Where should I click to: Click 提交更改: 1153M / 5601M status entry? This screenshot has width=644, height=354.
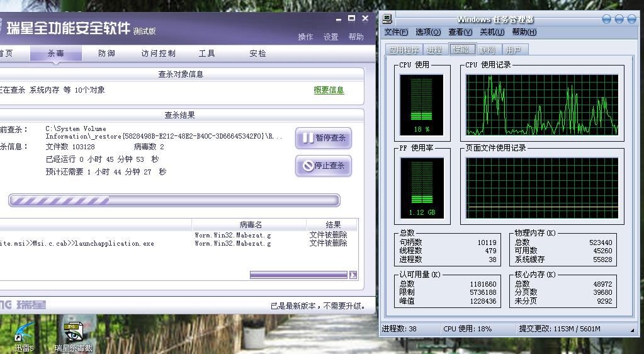[560, 329]
